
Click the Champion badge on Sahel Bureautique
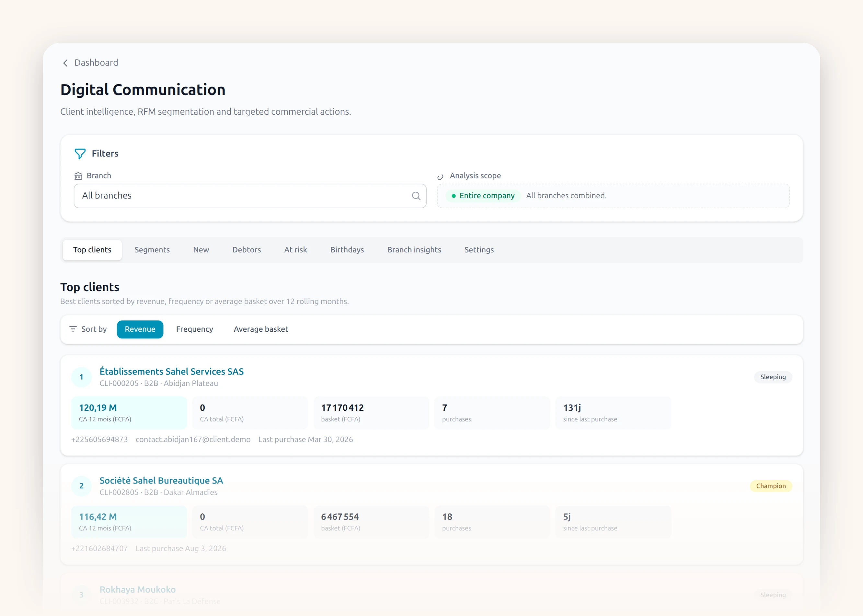[x=771, y=486]
